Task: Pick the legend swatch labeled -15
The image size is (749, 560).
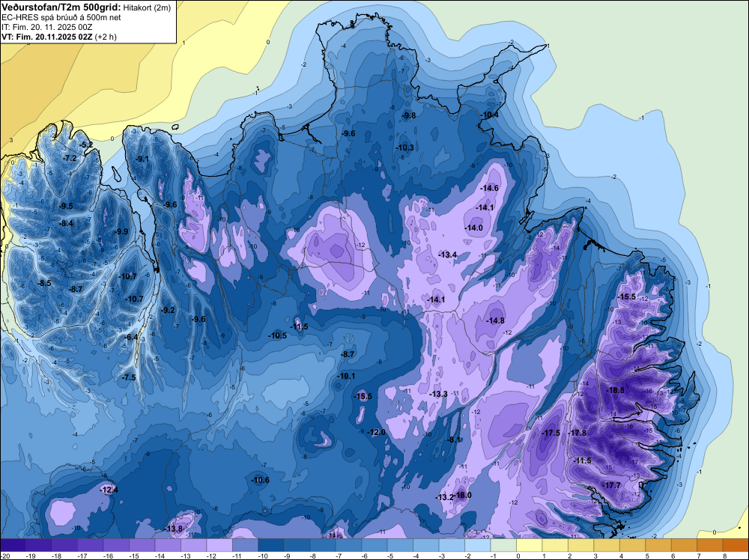Action: [x=142, y=545]
